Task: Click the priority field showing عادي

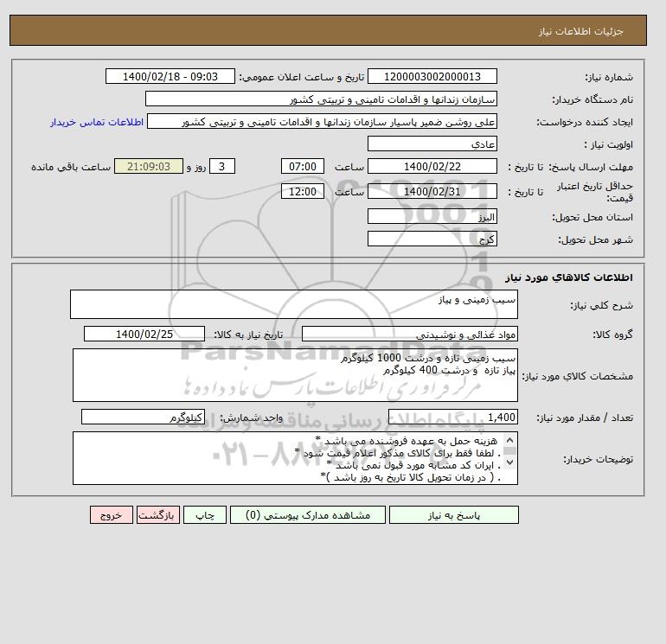Action: tap(432, 143)
